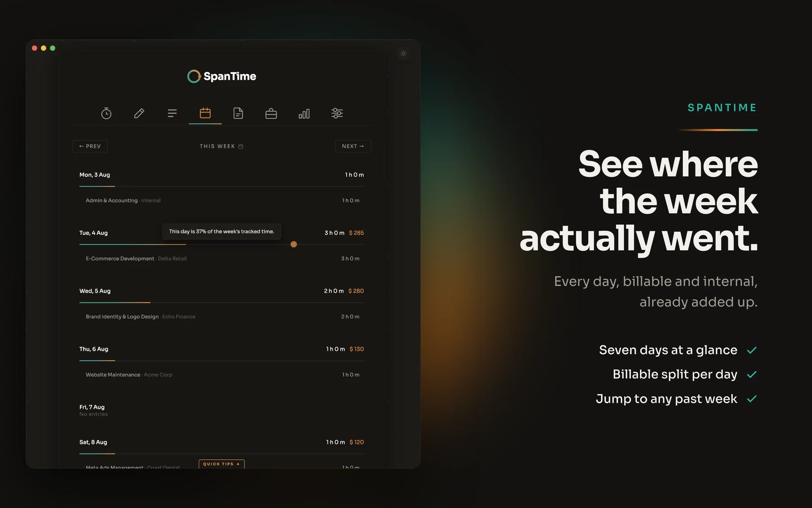Click the $130 billable amount on Thursday
The image size is (812, 508).
356,349
